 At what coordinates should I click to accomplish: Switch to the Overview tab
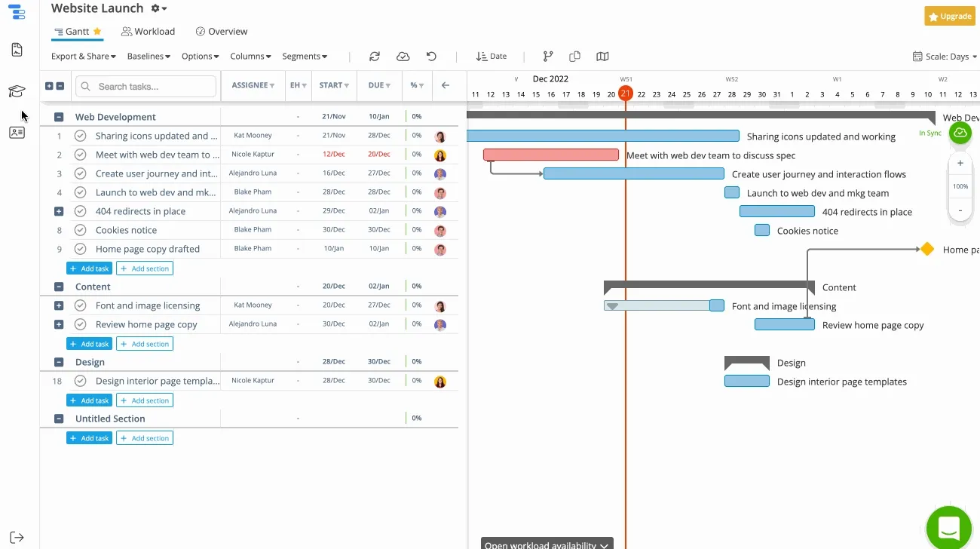coord(222,32)
